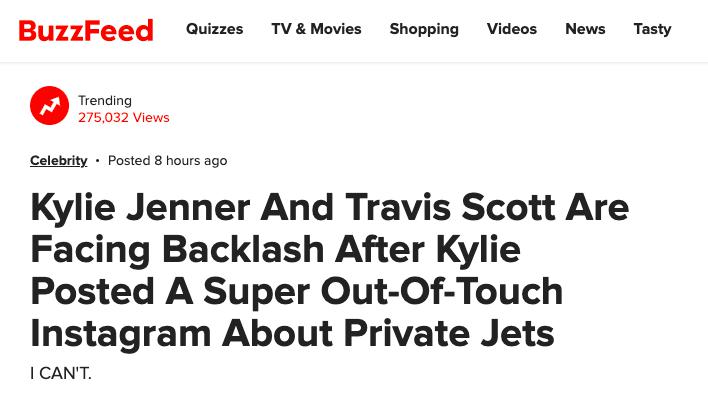
Task: Click 'Kylie Jenner' in the headline
Action: [140, 208]
